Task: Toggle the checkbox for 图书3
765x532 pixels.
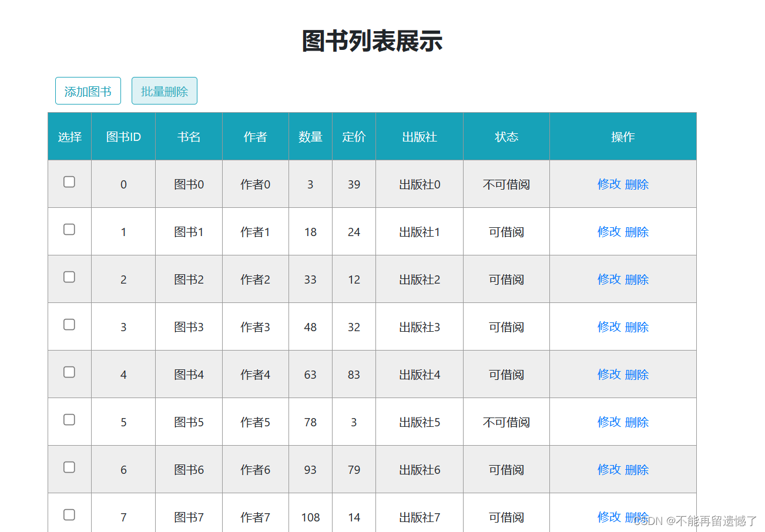Action: pos(69,325)
